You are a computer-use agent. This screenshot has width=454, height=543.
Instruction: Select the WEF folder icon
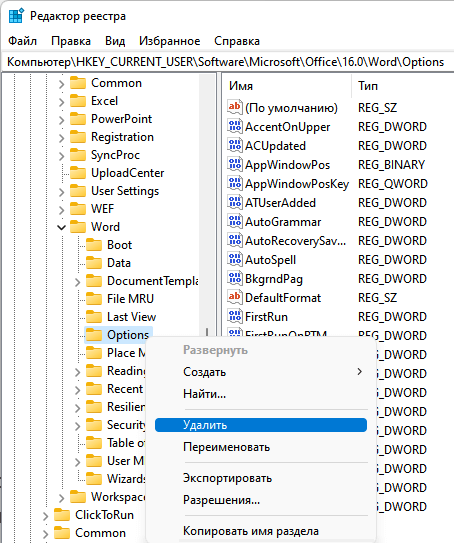78,209
